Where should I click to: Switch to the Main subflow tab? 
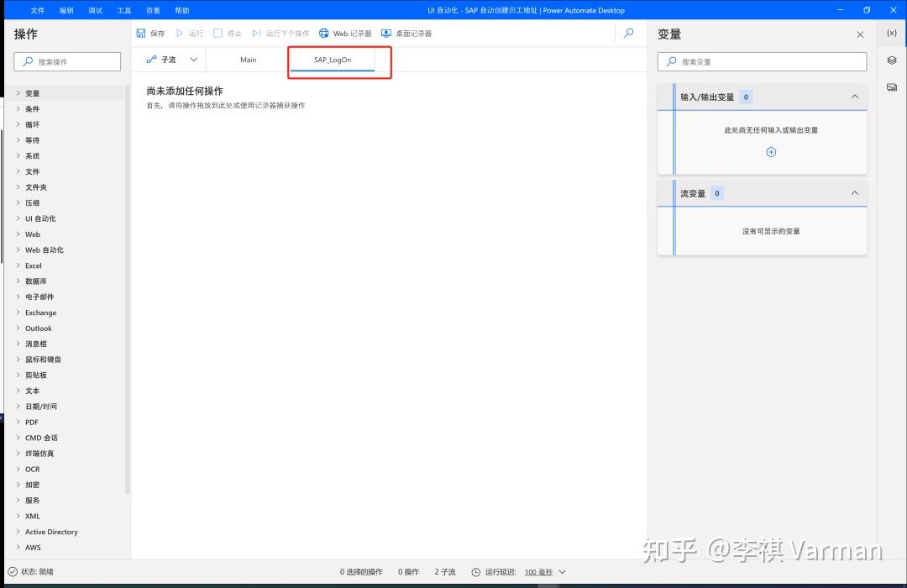tap(248, 60)
